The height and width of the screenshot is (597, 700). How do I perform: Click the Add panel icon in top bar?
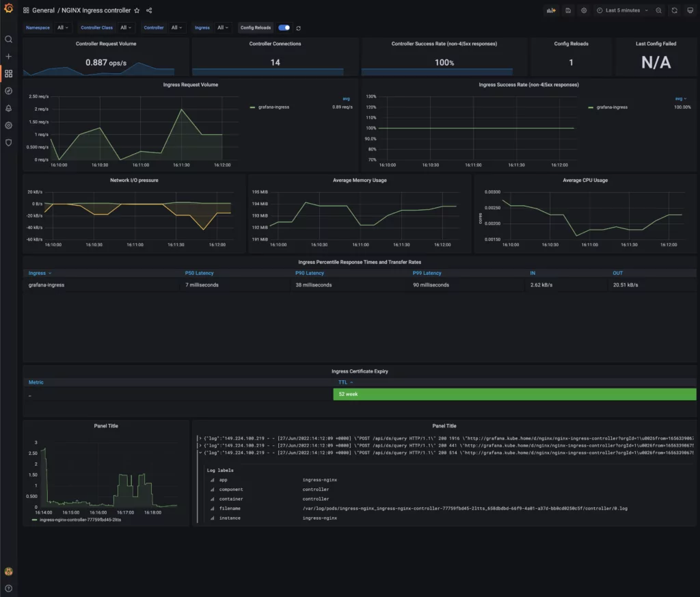point(552,10)
